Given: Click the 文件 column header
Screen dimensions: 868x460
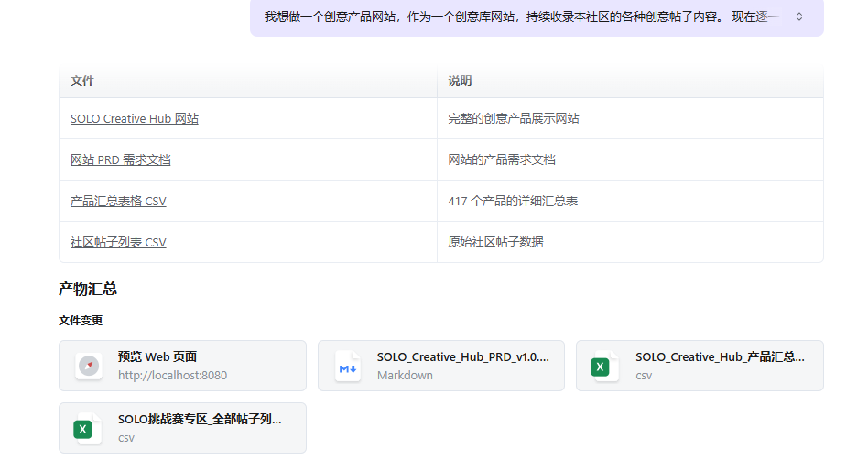Looking at the screenshot, I should click(x=82, y=82).
